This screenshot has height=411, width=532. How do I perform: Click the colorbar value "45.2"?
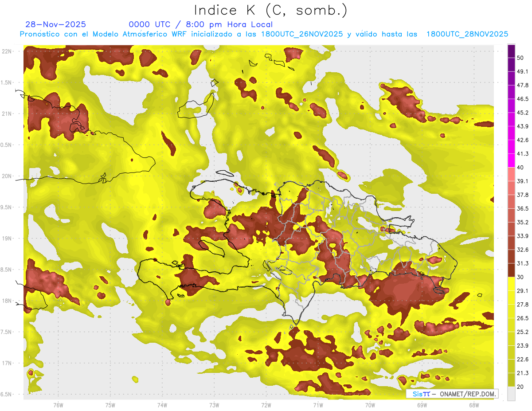click(x=523, y=113)
